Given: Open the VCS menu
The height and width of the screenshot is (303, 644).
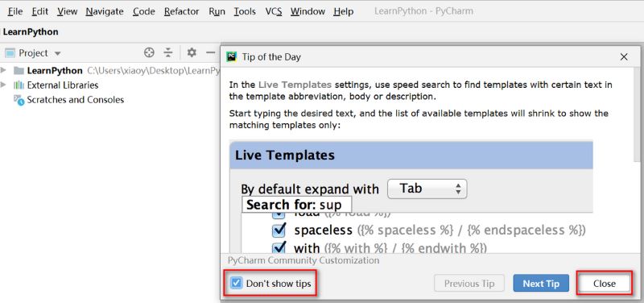Looking at the screenshot, I should pyautogui.click(x=274, y=11).
